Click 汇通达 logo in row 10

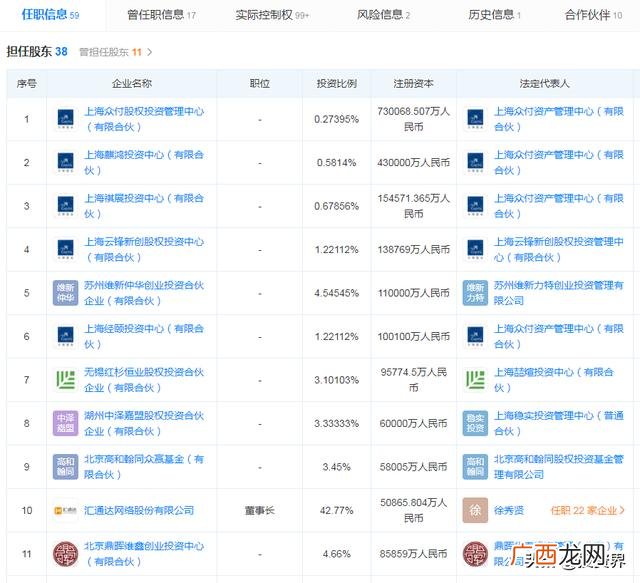[x=65, y=510]
